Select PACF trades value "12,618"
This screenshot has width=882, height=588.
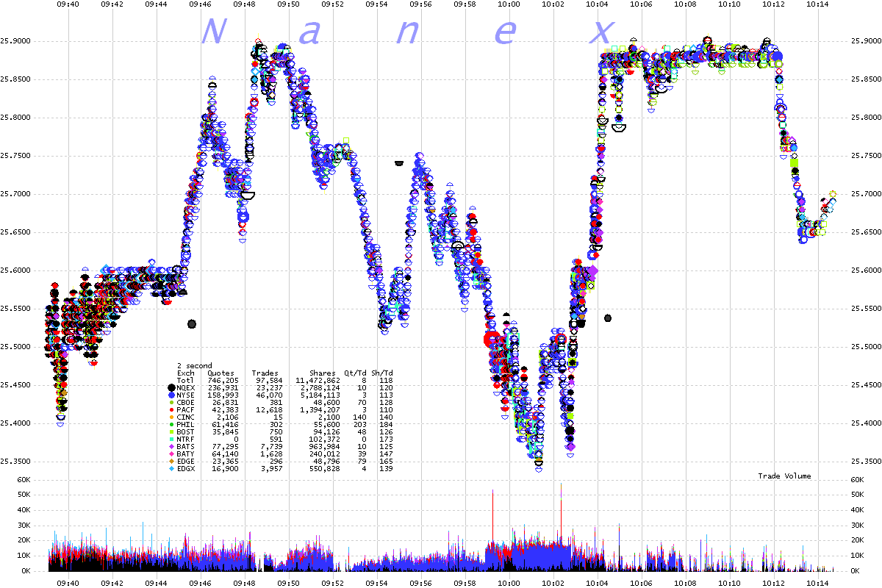pyautogui.click(x=268, y=410)
